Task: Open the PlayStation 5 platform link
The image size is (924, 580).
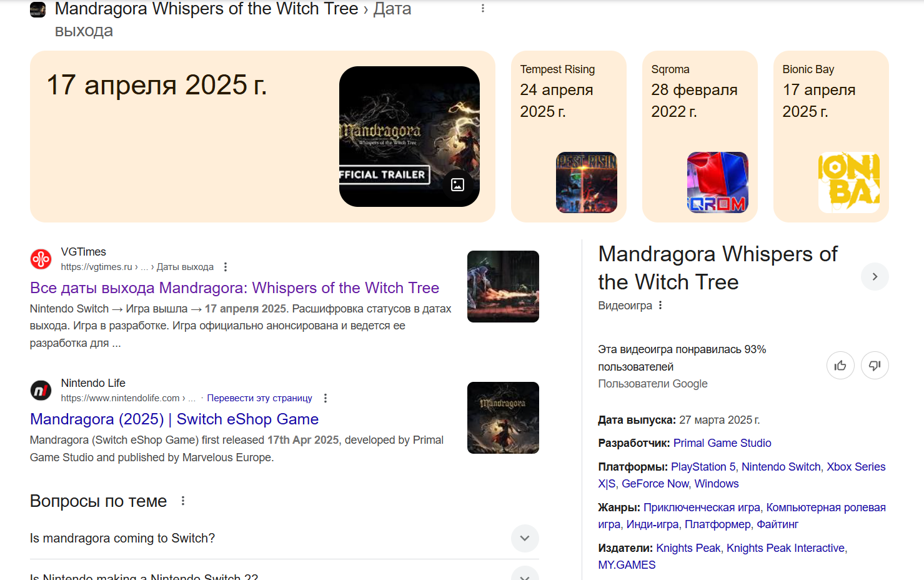Action: pos(703,467)
